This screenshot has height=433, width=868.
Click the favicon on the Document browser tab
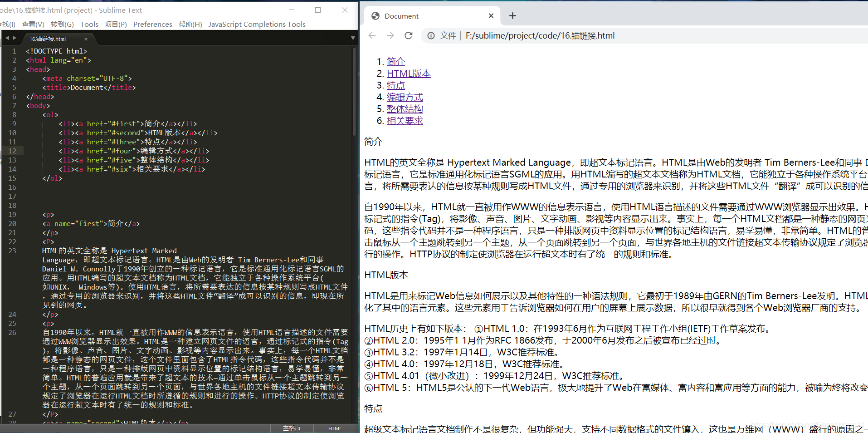tap(375, 15)
